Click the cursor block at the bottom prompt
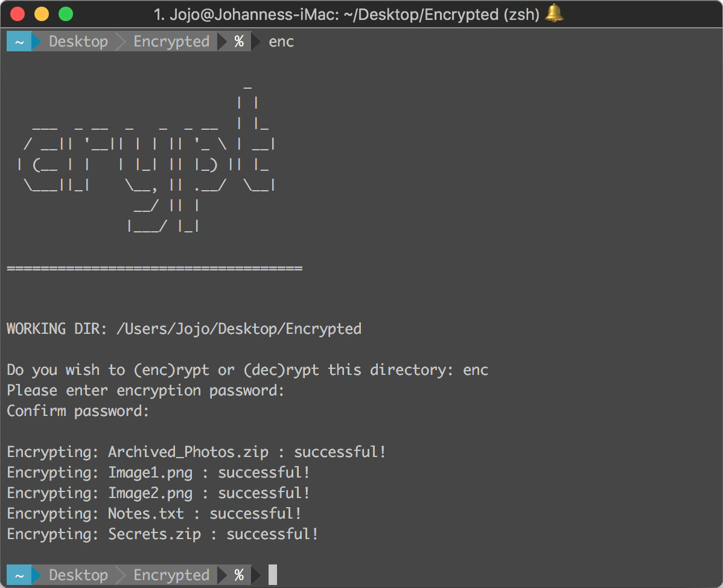This screenshot has width=723, height=588. (x=273, y=575)
